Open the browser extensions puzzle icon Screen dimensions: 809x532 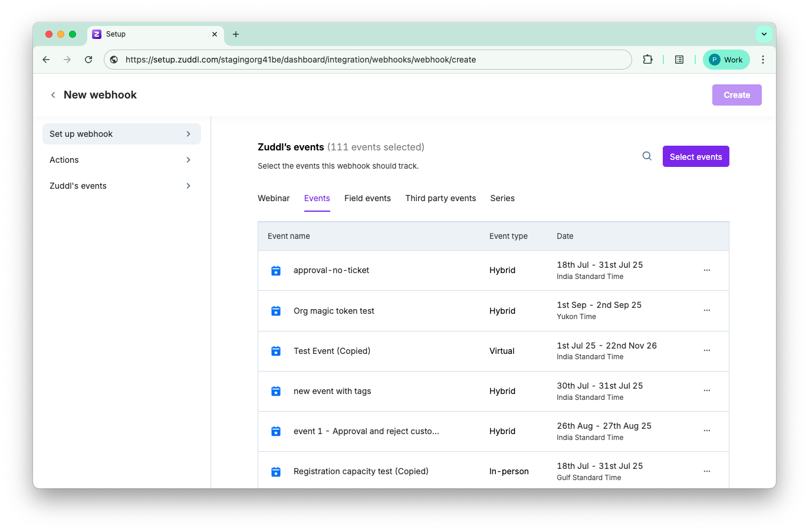click(647, 60)
